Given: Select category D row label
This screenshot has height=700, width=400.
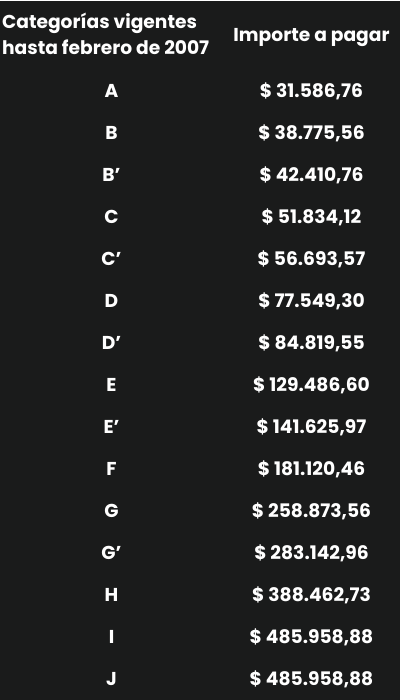Looking at the screenshot, I should 111,301.
